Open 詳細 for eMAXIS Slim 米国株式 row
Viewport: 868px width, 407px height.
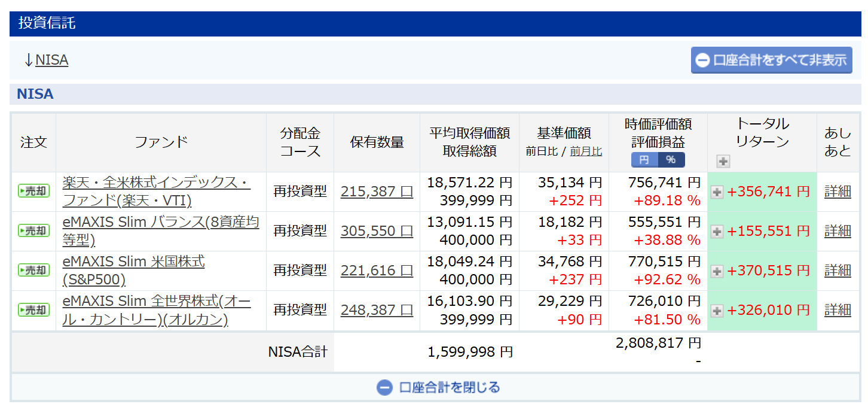pyautogui.click(x=838, y=271)
